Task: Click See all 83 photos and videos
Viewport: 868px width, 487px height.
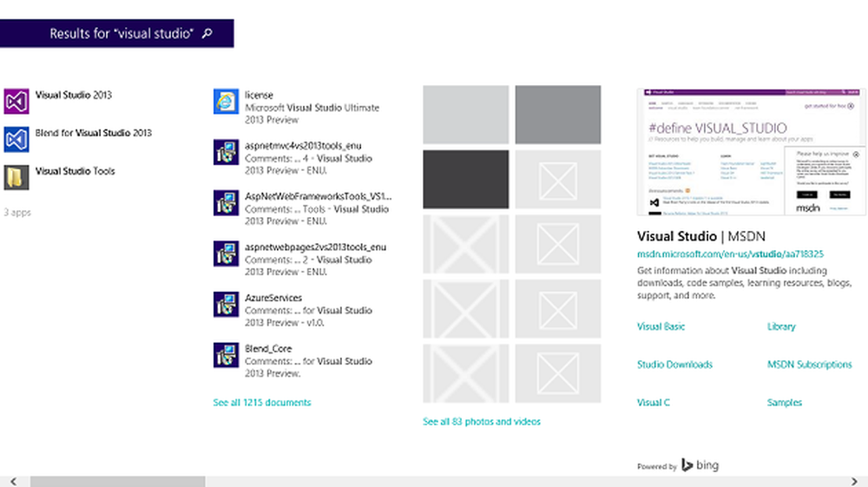Action: point(482,422)
